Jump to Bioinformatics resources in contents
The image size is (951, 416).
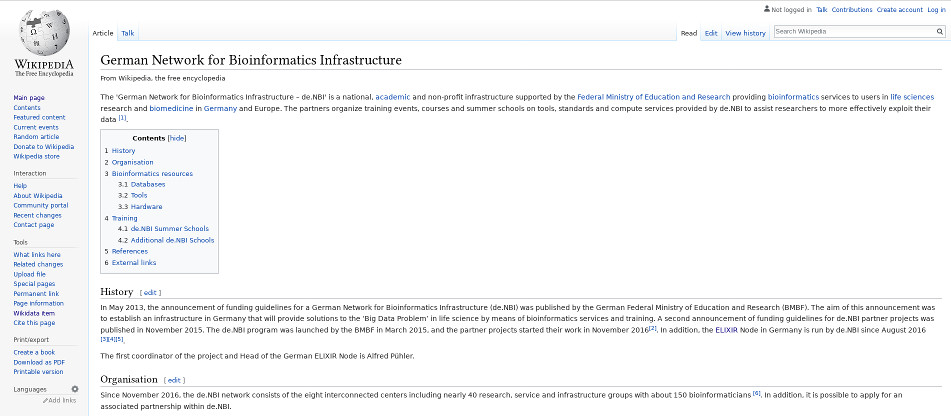[x=152, y=173]
